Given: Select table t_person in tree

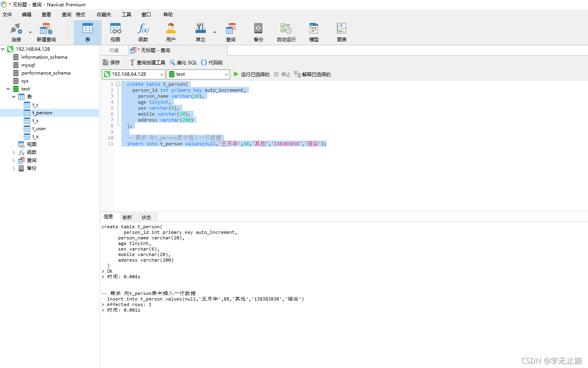Looking at the screenshot, I should click(x=42, y=113).
